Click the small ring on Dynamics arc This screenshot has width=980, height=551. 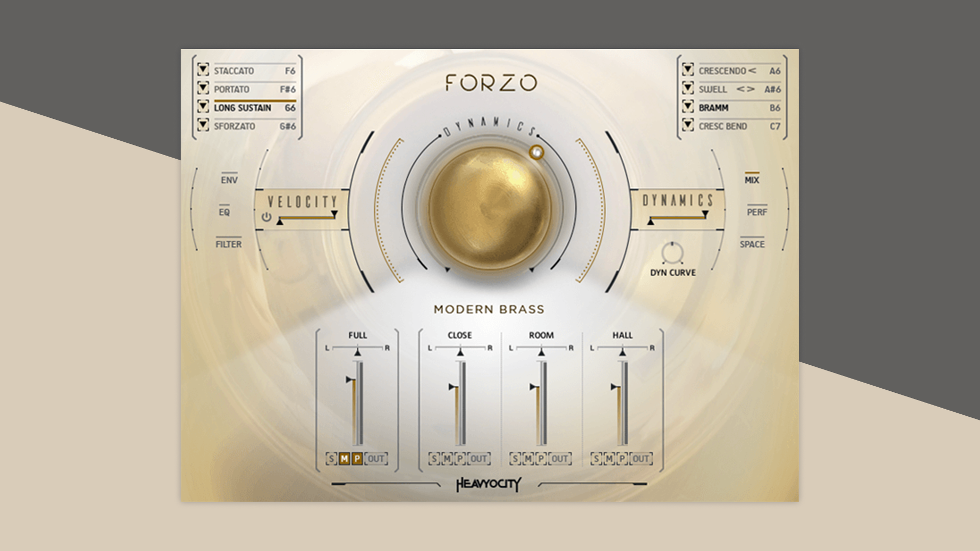(x=536, y=152)
